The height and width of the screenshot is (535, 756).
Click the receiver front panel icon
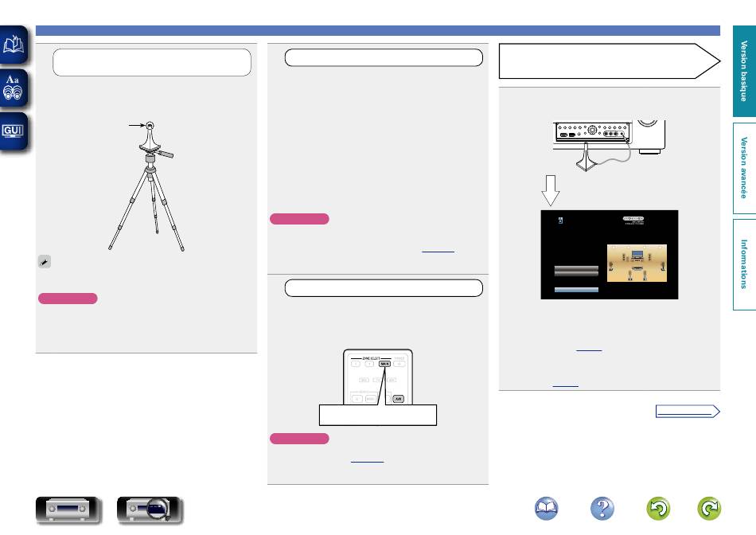coord(68,510)
